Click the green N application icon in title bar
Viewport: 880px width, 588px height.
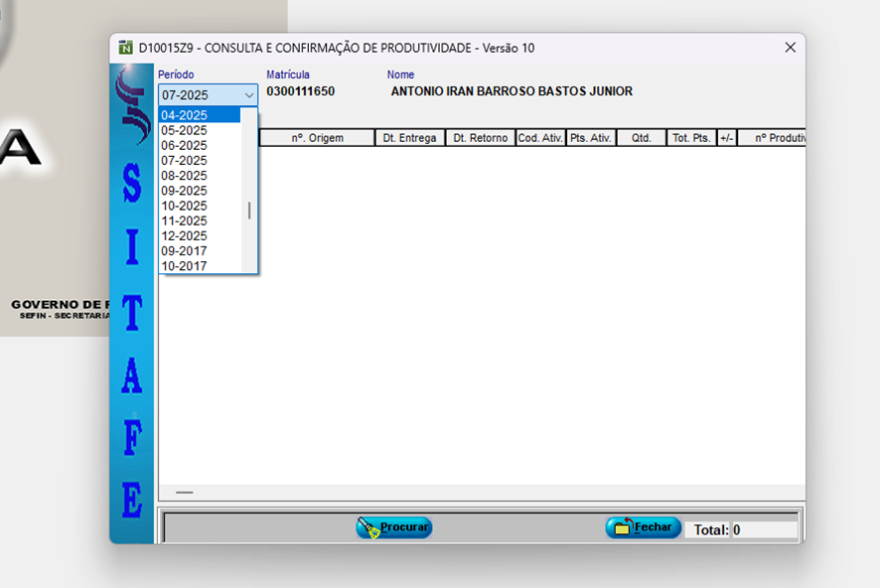click(125, 48)
